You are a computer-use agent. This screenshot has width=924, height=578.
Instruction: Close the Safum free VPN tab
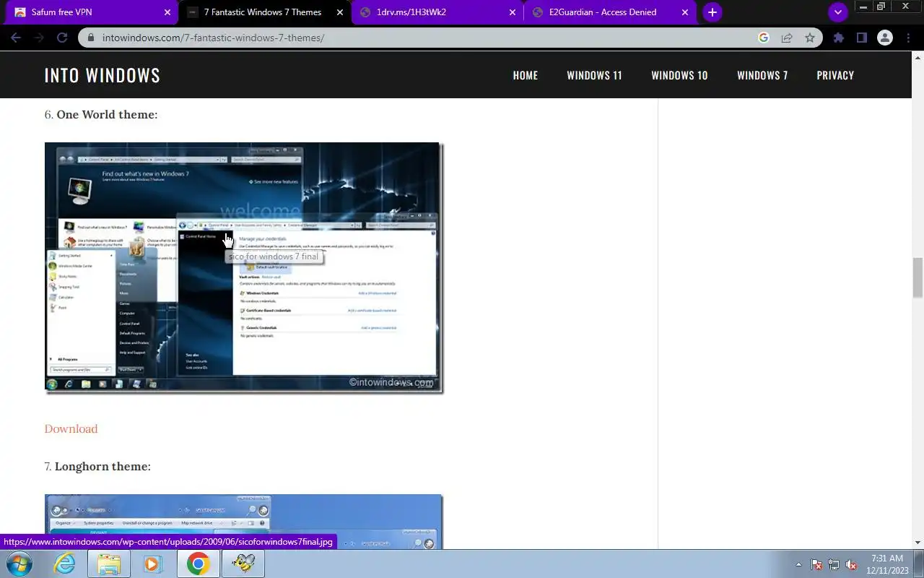[x=167, y=12]
